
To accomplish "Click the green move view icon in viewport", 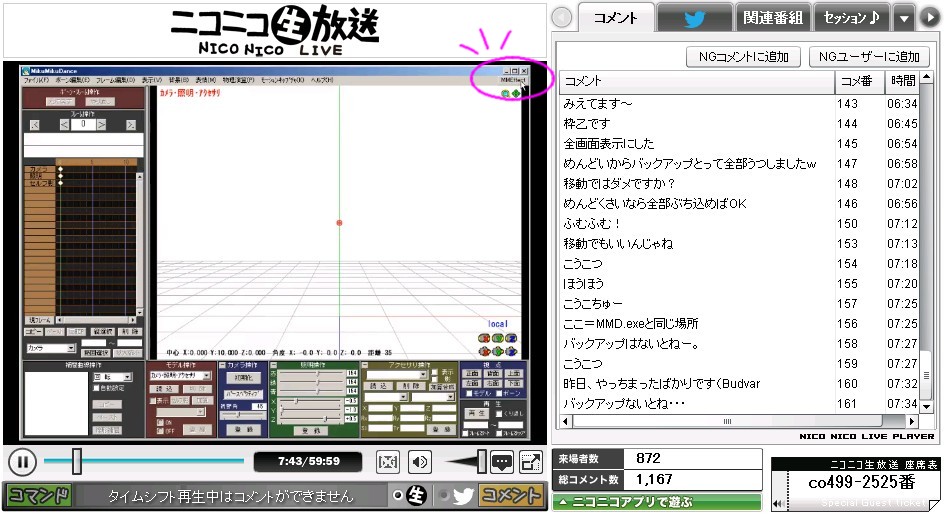I will click(x=516, y=93).
